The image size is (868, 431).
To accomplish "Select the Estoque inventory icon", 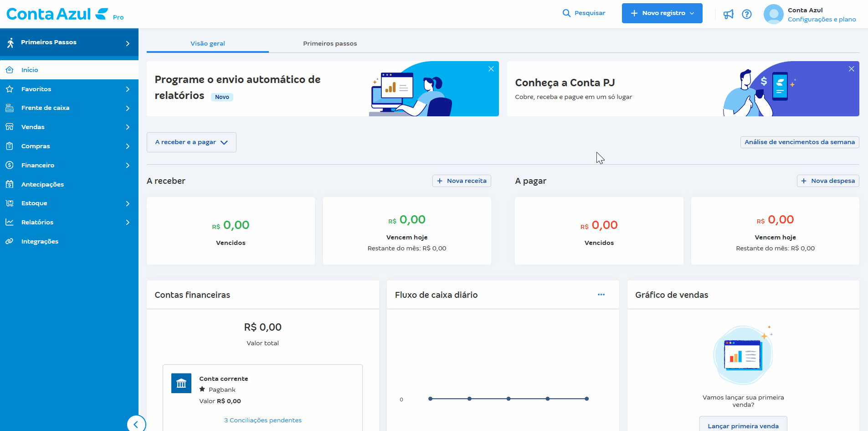I will coord(10,203).
